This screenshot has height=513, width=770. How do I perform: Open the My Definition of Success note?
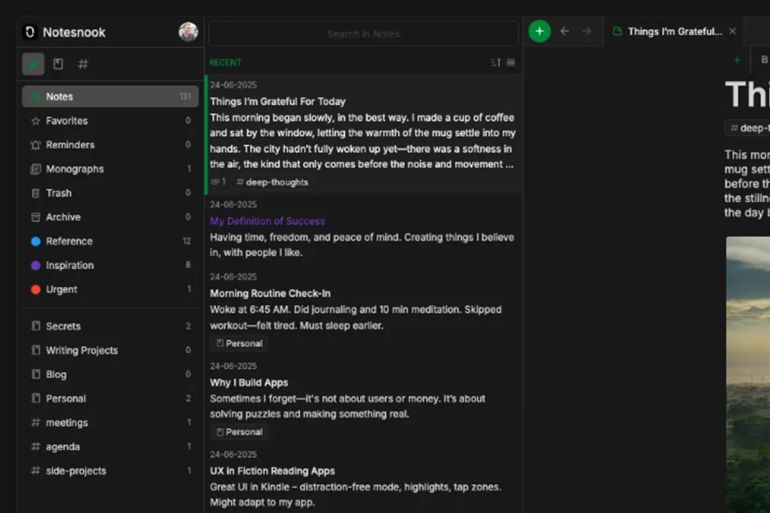click(x=267, y=221)
